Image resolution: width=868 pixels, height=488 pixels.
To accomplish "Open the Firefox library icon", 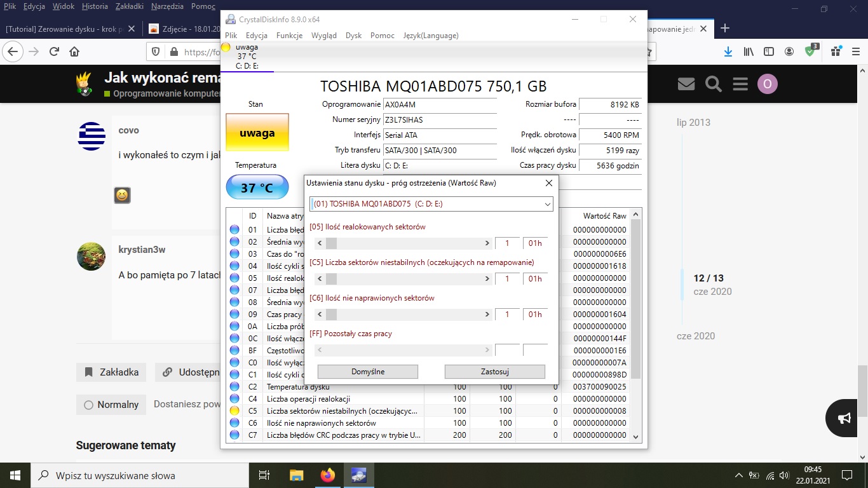I will pos(749,51).
